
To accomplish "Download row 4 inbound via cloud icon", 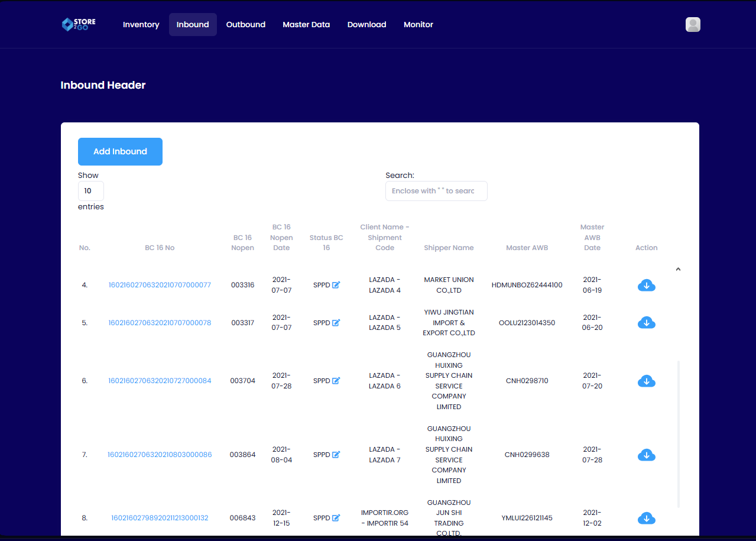I will point(646,286).
